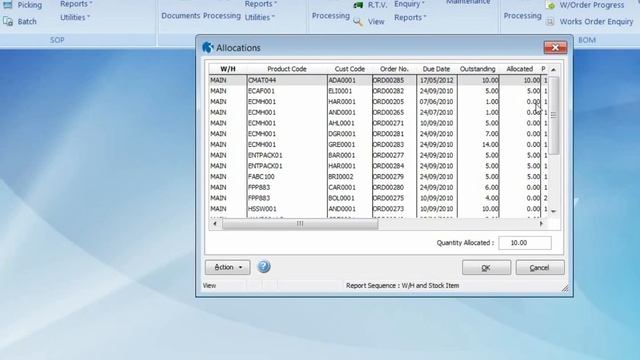The image size is (640, 360).
Task: Click customer code CAR0001
Action: (x=349, y=187)
